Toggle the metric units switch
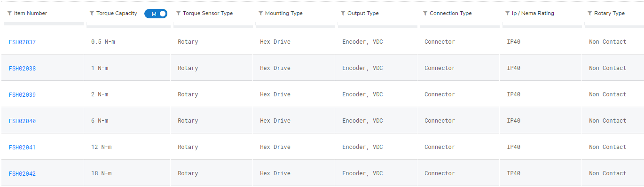 pyautogui.click(x=156, y=14)
